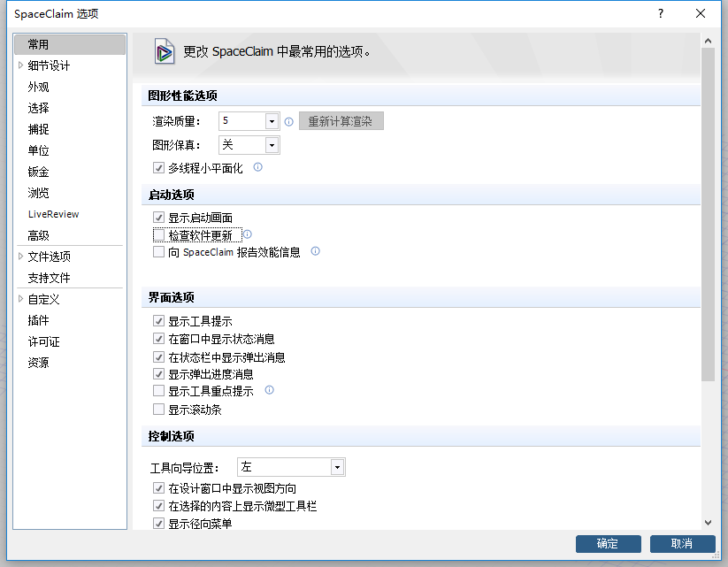Open the 资源 options page
Viewport: 728px width, 567px height.
point(38,363)
